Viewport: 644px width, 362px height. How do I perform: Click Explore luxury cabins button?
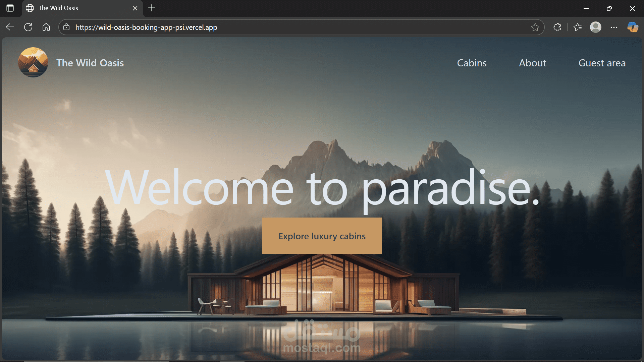tap(322, 236)
